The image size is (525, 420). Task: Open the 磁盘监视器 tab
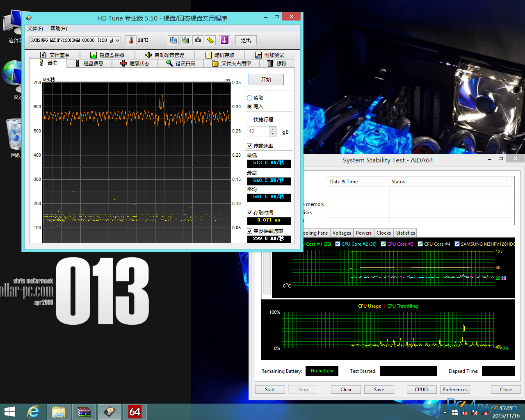click(107, 55)
